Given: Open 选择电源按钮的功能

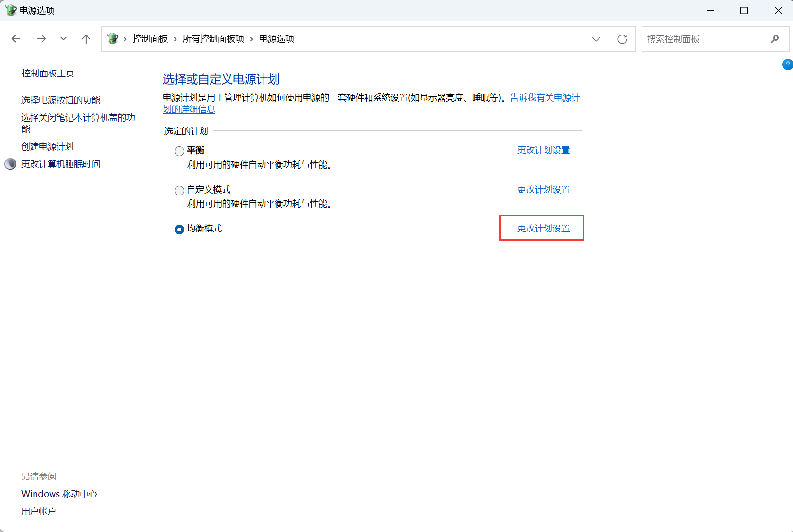Looking at the screenshot, I should point(61,100).
